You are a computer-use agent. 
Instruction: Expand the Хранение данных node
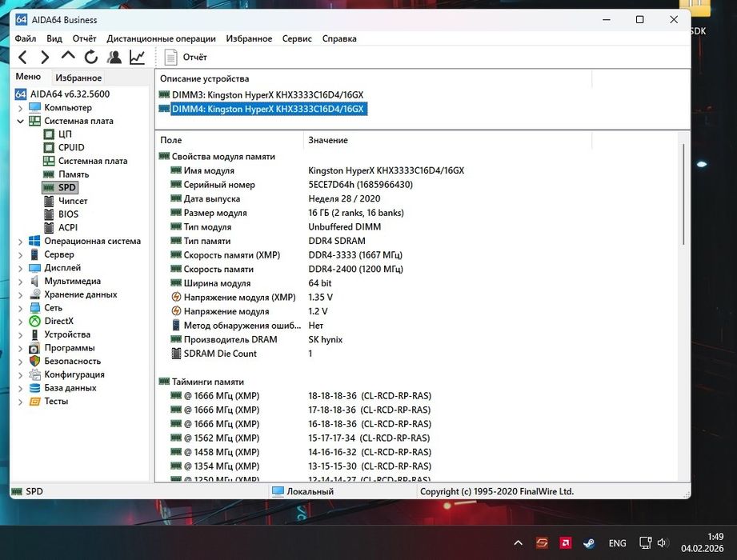pyautogui.click(x=20, y=295)
